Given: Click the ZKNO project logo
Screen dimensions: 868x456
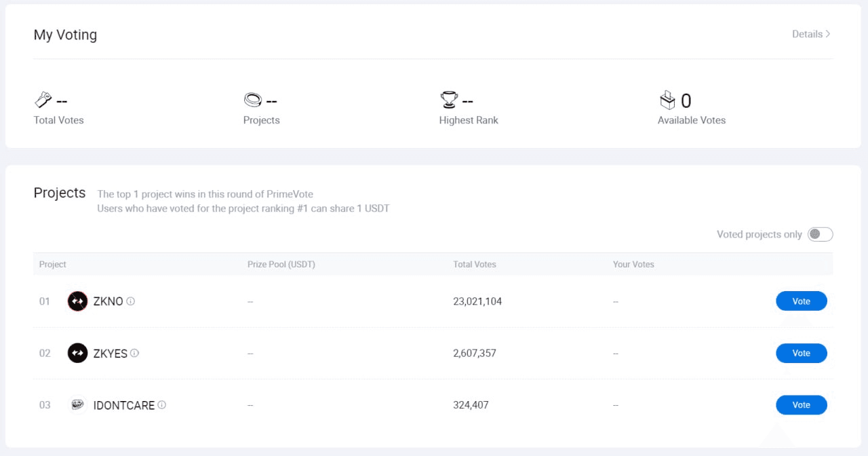Looking at the screenshot, I should point(78,301).
